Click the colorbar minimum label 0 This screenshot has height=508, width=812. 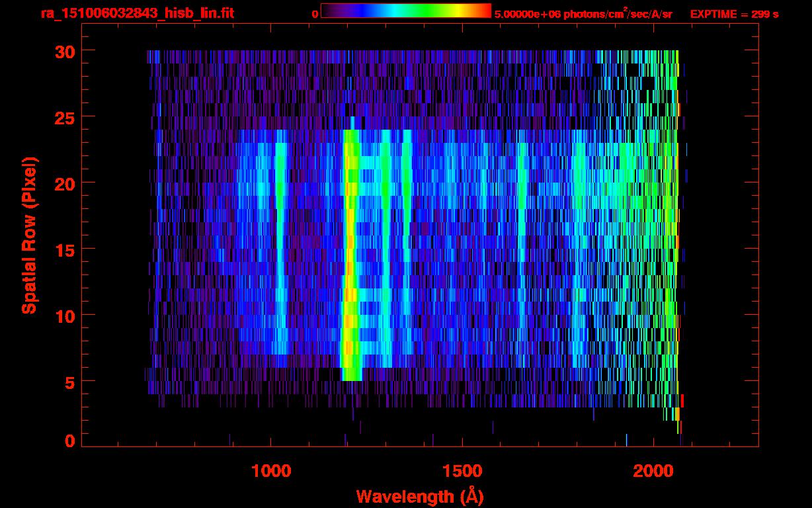pos(315,14)
